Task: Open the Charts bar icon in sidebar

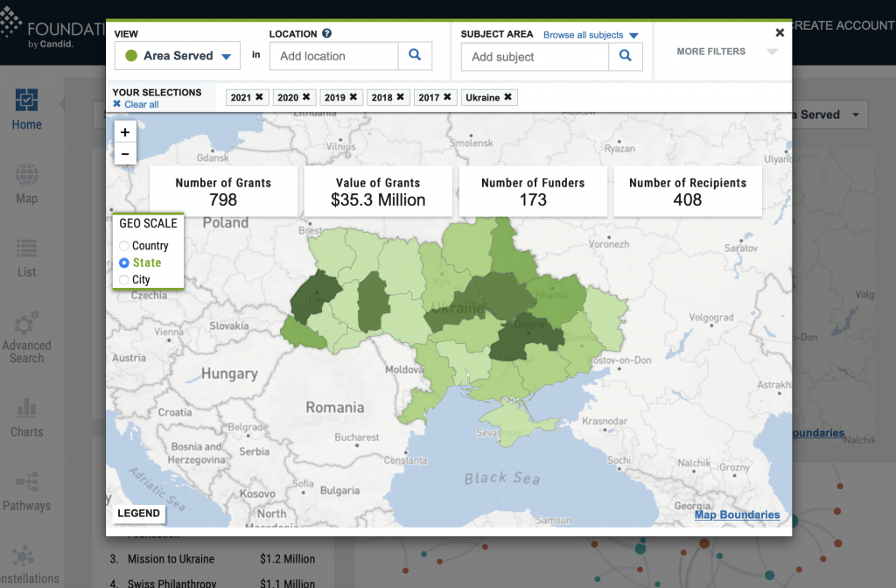Action: click(26, 408)
